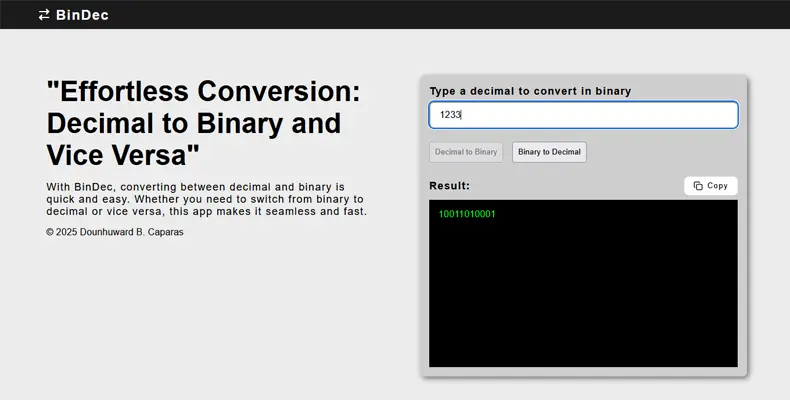Viewport: 790px width, 400px height.
Task: Click the "Type a decimal to convert" label
Action: [530, 91]
